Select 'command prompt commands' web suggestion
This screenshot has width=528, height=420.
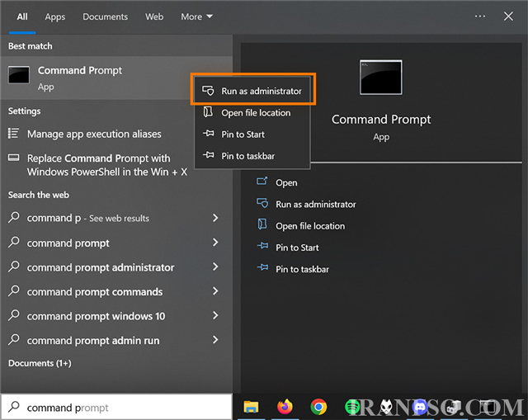click(x=116, y=291)
